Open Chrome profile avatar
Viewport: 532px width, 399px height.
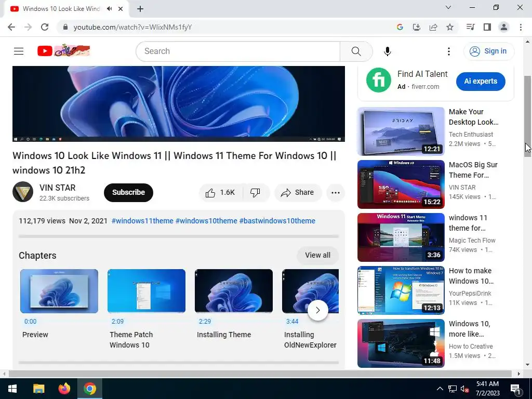[x=504, y=27]
